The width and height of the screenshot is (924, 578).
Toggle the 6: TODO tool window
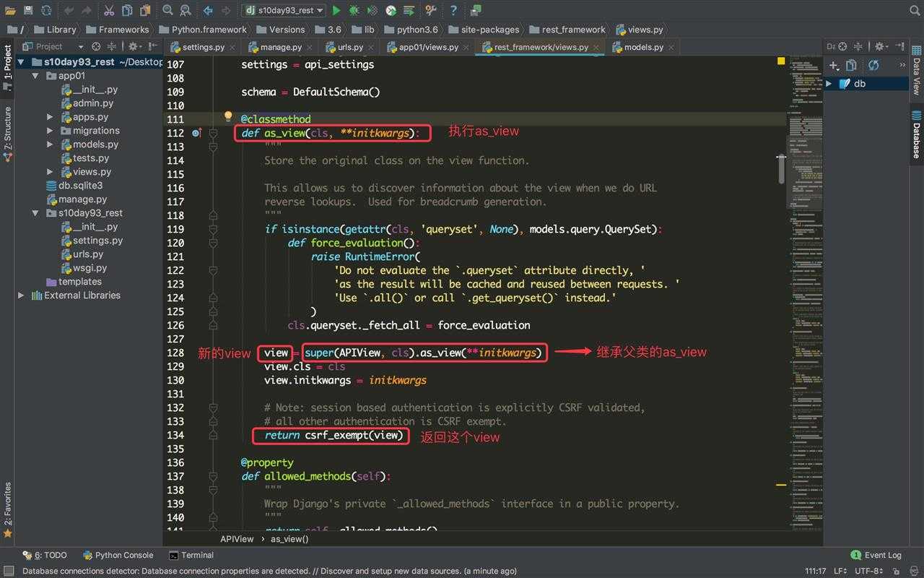point(45,555)
